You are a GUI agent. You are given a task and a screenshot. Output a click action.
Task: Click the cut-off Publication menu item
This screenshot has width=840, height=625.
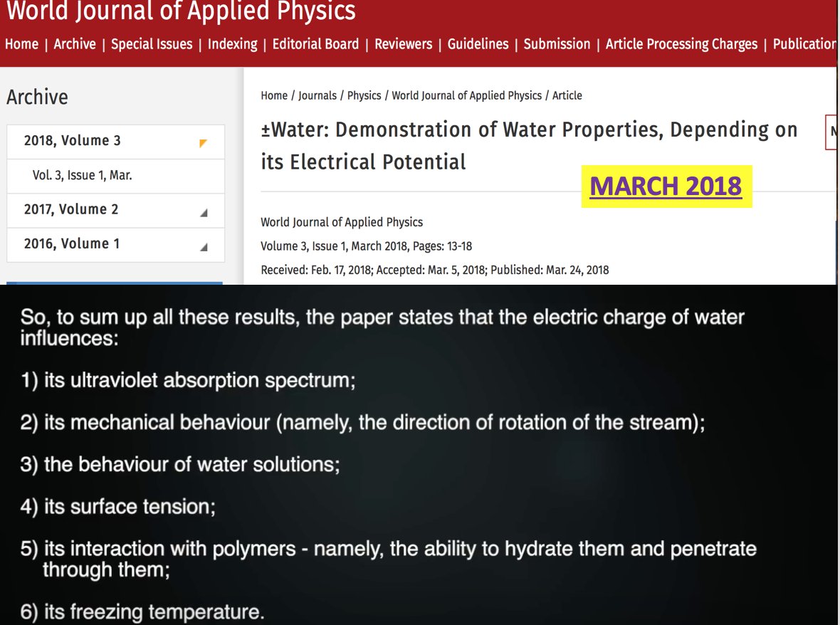(x=804, y=44)
